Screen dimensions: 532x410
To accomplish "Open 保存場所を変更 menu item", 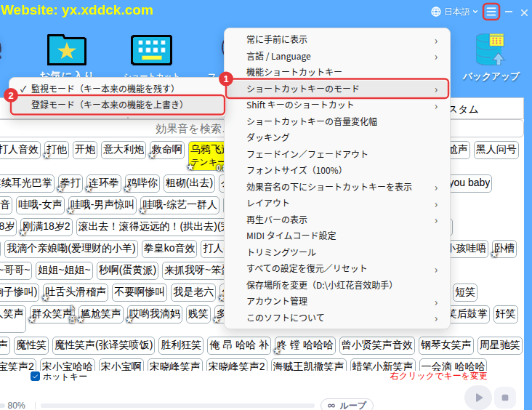I will [337, 285].
